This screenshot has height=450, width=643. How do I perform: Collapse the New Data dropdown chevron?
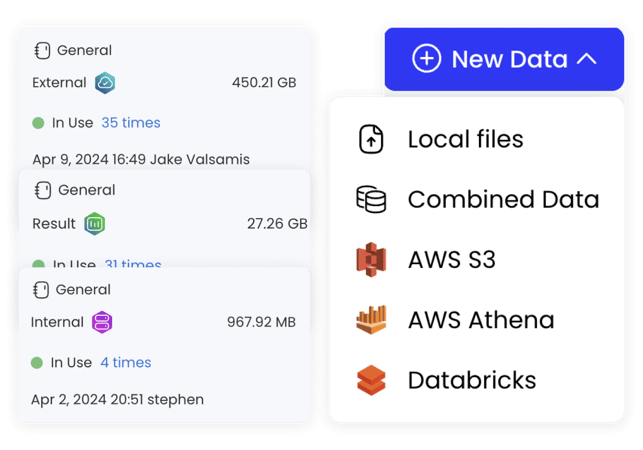click(587, 59)
